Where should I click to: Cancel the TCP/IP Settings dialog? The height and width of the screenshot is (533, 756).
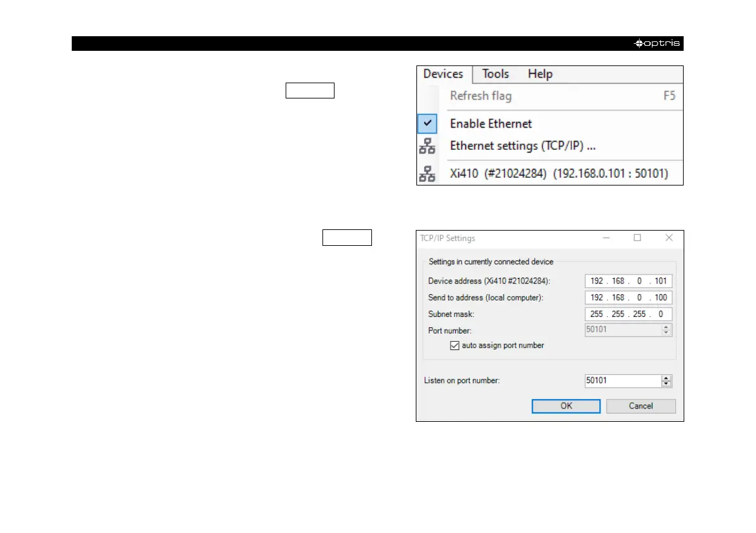[x=640, y=406]
